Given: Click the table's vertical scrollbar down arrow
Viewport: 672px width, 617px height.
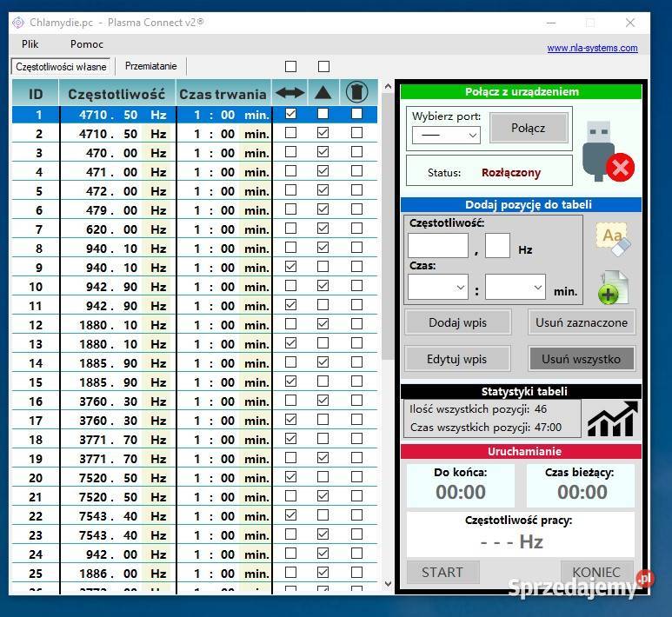Looking at the screenshot, I should [388, 585].
